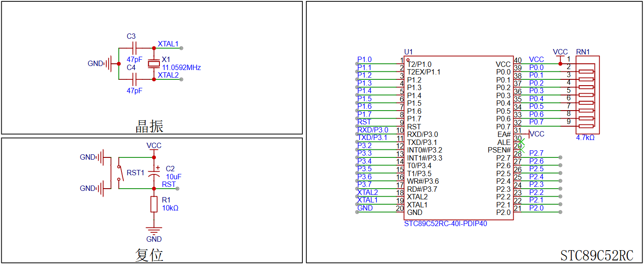Screen dimensions: 644x264
Task: Click the PSEN# pin name in U1
Action: 499,150
